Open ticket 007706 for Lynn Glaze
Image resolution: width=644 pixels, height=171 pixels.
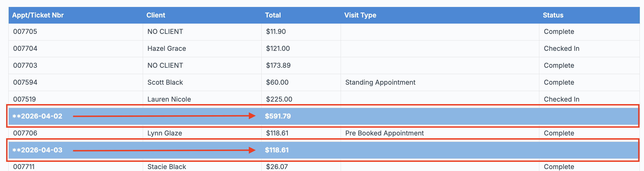[x=25, y=133]
